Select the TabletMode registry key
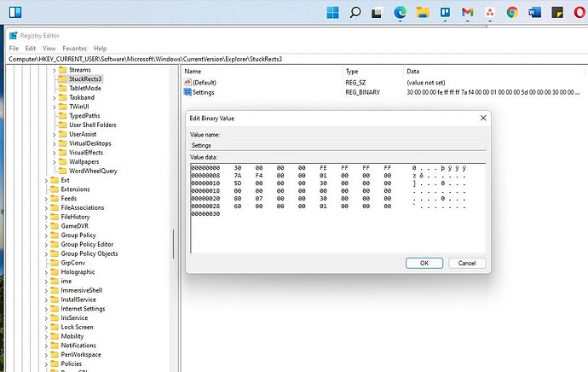 pos(84,88)
